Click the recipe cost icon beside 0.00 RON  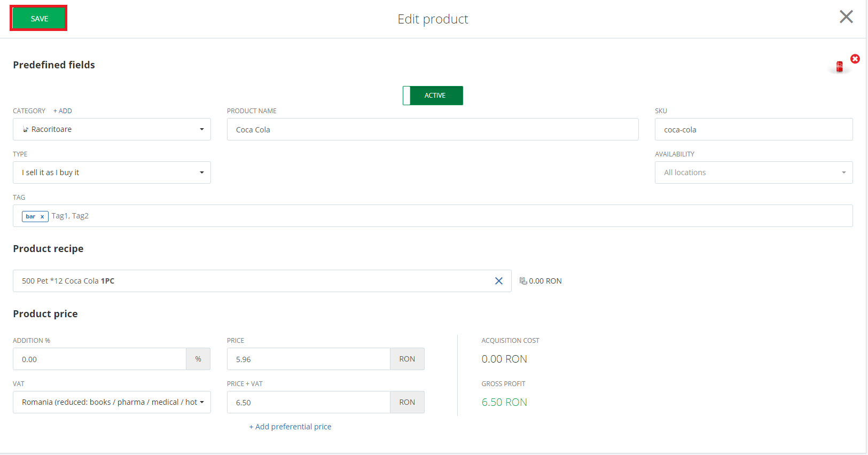pyautogui.click(x=523, y=281)
